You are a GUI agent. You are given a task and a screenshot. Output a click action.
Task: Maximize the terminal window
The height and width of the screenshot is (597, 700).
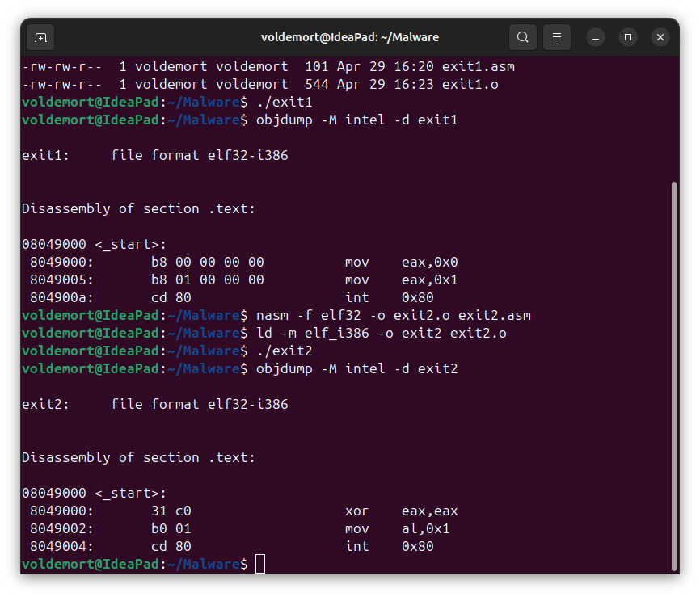628,37
